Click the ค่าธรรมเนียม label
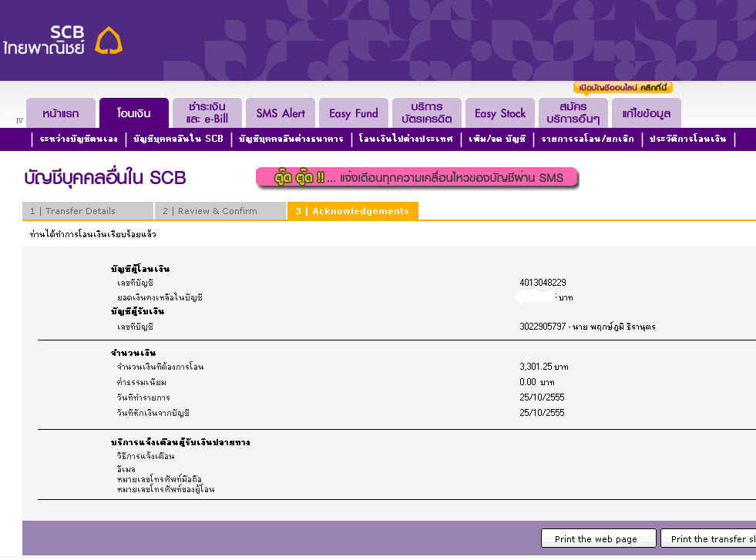This screenshot has height=560, width=756. 141,383
